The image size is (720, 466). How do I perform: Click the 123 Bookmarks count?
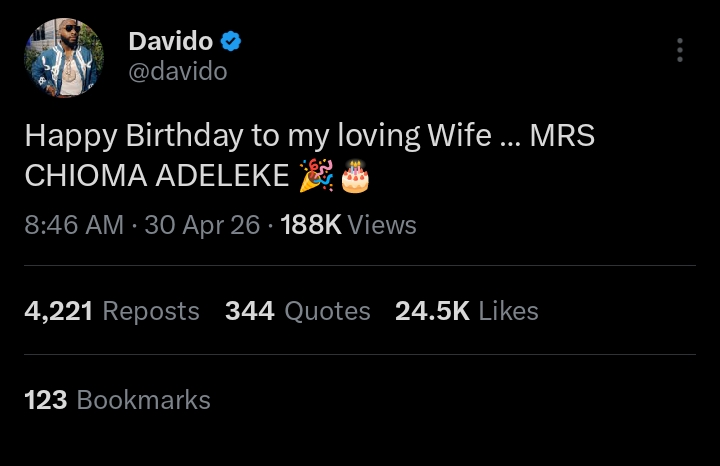[x=117, y=400]
